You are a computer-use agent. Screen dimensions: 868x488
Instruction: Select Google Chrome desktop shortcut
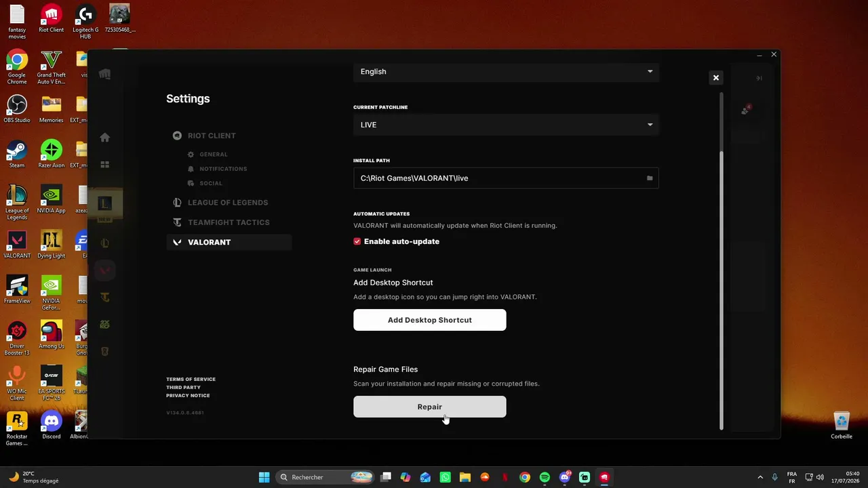[17, 67]
